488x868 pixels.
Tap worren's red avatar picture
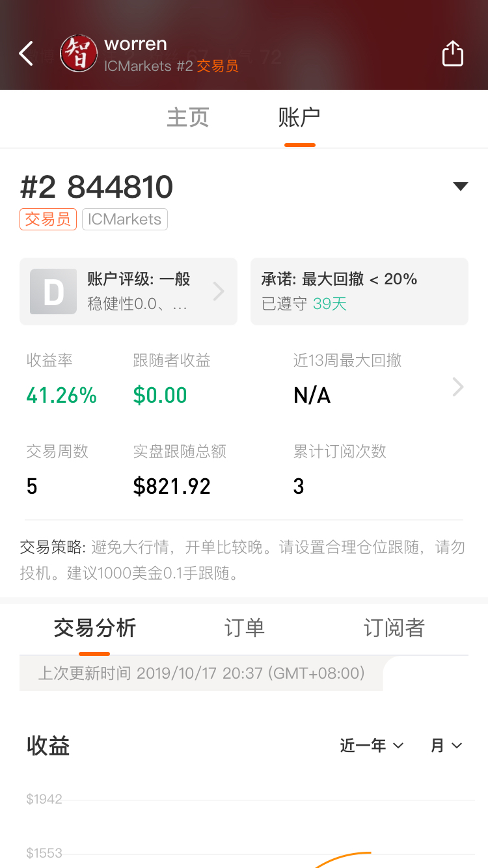tap(79, 53)
